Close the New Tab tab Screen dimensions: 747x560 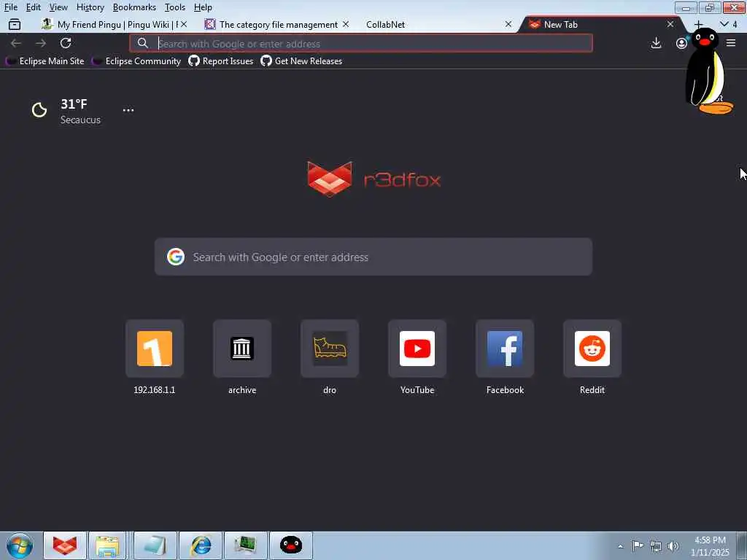coord(670,24)
